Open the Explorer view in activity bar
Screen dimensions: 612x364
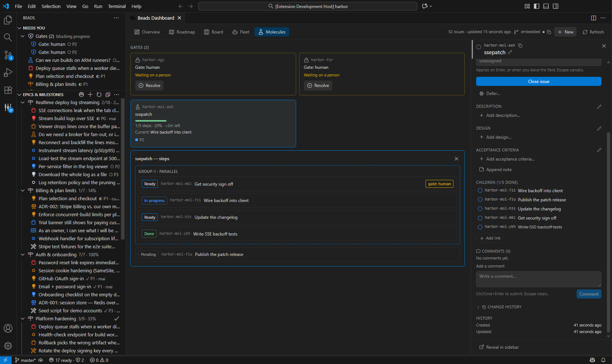(x=8, y=20)
